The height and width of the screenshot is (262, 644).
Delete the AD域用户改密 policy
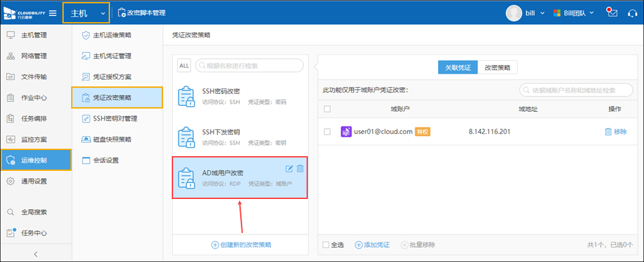click(300, 168)
